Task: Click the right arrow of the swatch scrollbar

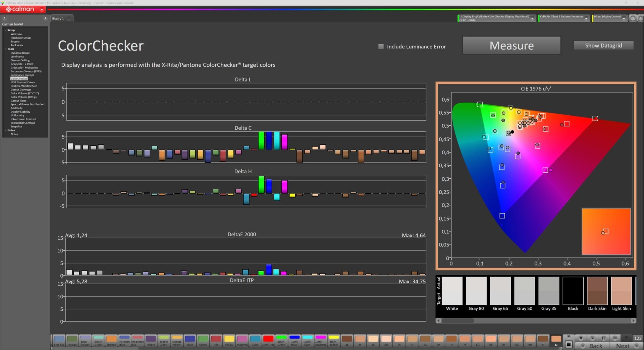Action: click(633, 320)
